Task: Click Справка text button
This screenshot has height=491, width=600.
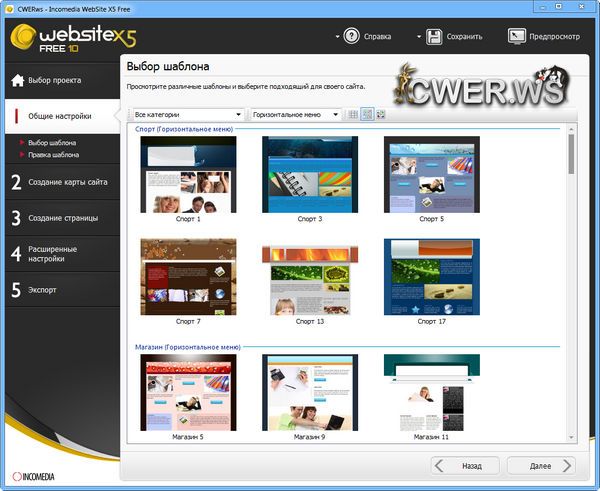Action: (377, 37)
